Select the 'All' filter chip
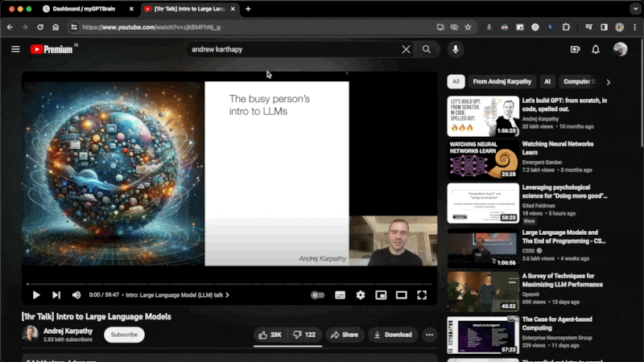 tap(456, 82)
